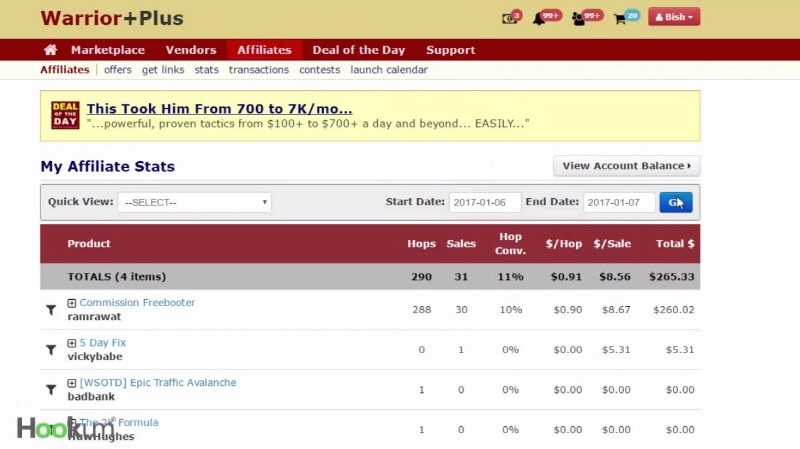Open the Marketplace menu
The height and width of the screenshot is (449, 800).
pyautogui.click(x=108, y=50)
